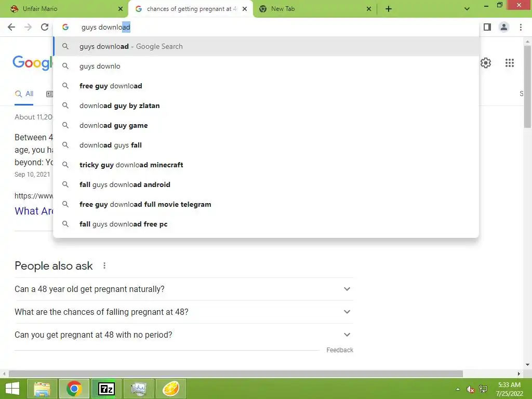Open People also ask three-dot options
This screenshot has height=399, width=532.
[x=104, y=265]
